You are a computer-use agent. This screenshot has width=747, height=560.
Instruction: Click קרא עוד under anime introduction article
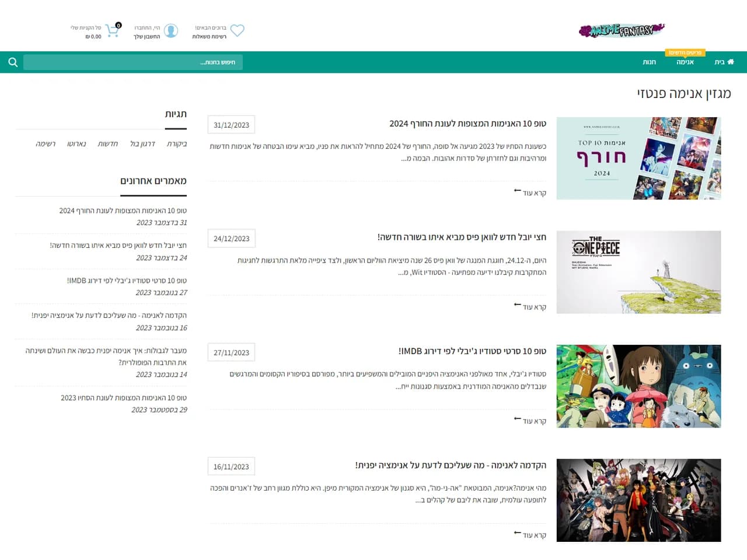[535, 535]
